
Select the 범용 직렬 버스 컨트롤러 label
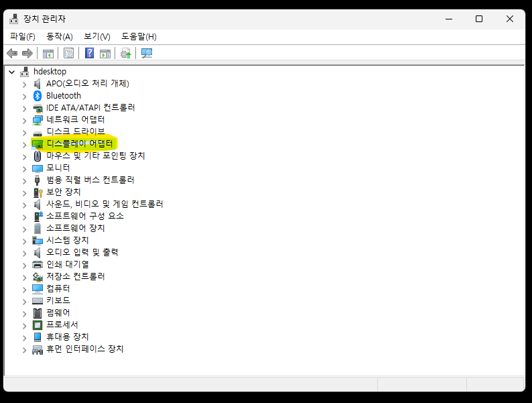90,180
